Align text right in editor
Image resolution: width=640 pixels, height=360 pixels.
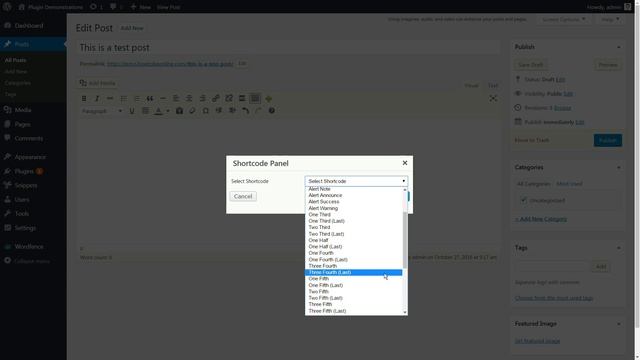click(202, 98)
